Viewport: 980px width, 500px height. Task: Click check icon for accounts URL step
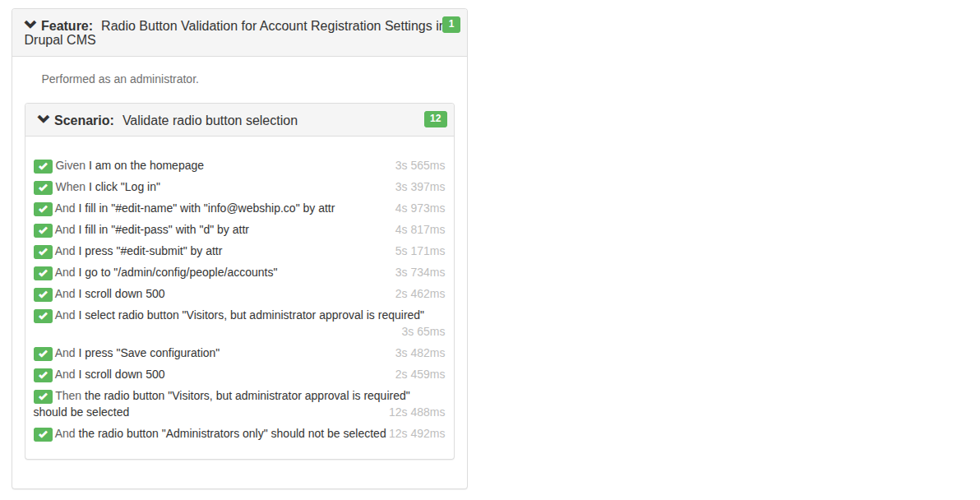pyautogui.click(x=43, y=273)
